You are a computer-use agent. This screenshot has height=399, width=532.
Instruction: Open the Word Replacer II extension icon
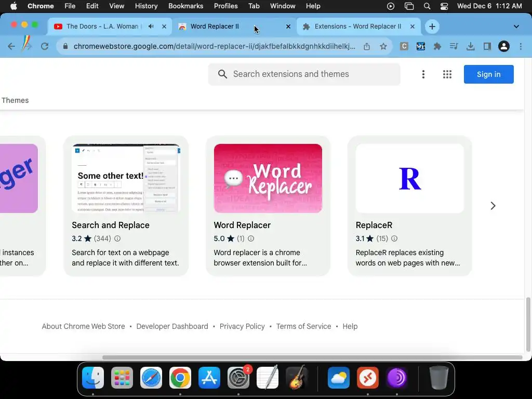pos(421,46)
